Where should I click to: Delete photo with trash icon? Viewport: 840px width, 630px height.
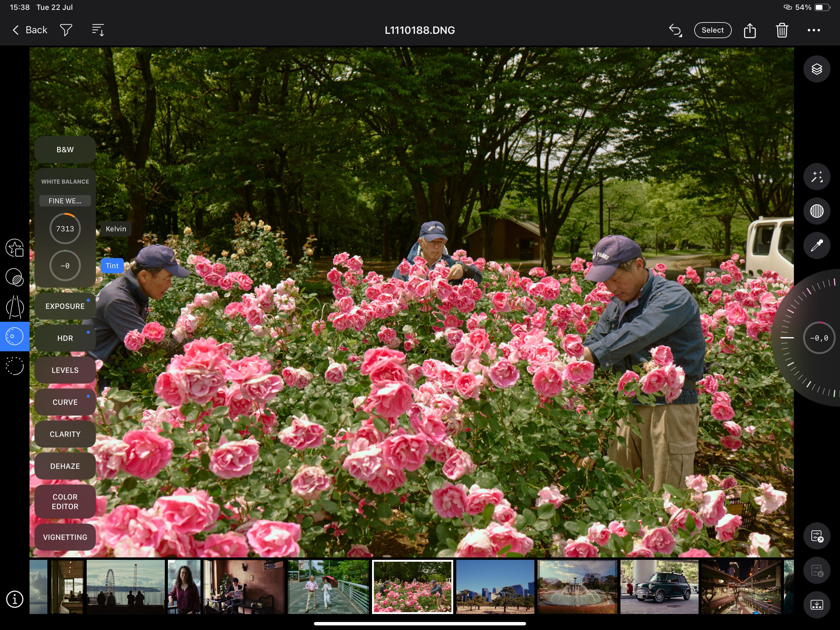coord(782,30)
